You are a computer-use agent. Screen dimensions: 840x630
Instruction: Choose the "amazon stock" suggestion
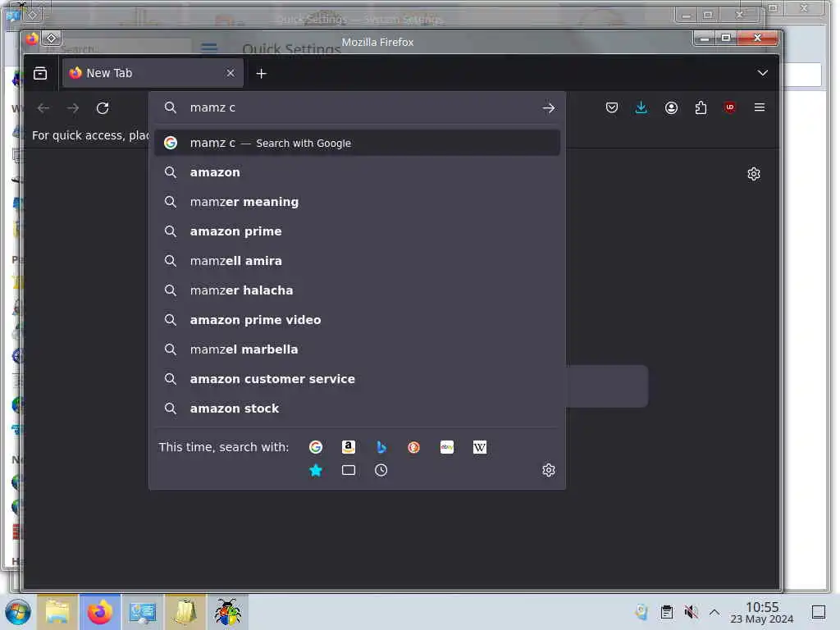pyautogui.click(x=358, y=409)
